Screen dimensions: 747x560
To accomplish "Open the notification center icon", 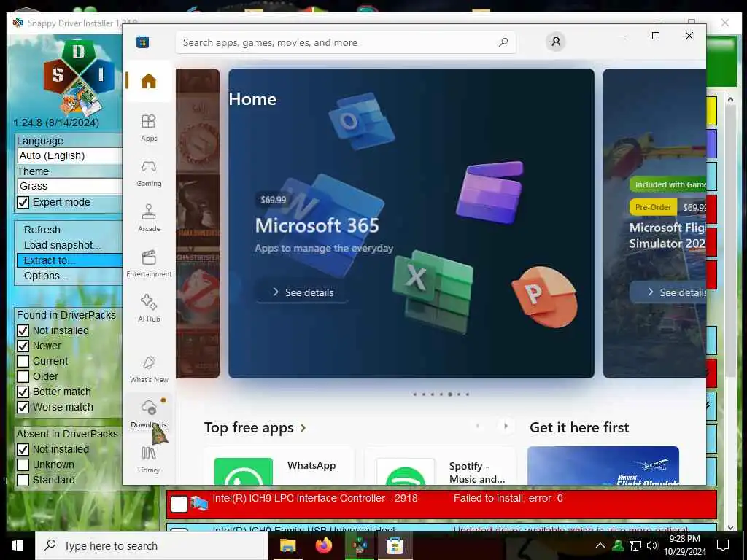I will (x=723, y=545).
